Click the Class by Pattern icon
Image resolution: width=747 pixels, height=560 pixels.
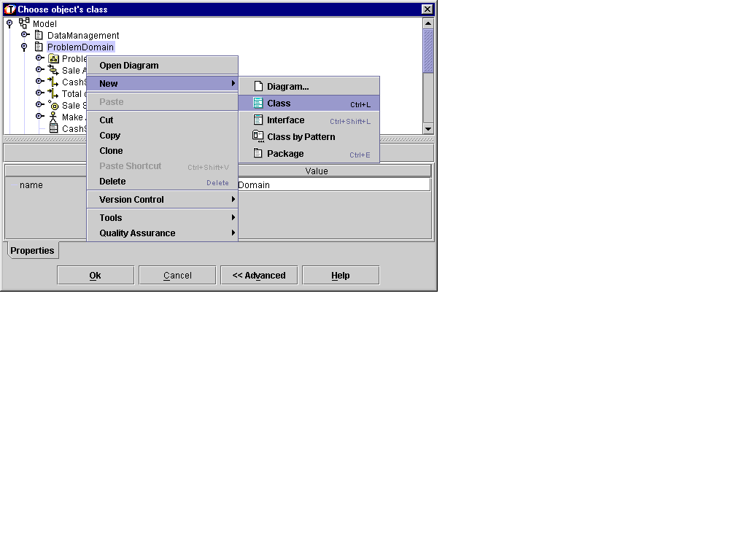pos(258,136)
